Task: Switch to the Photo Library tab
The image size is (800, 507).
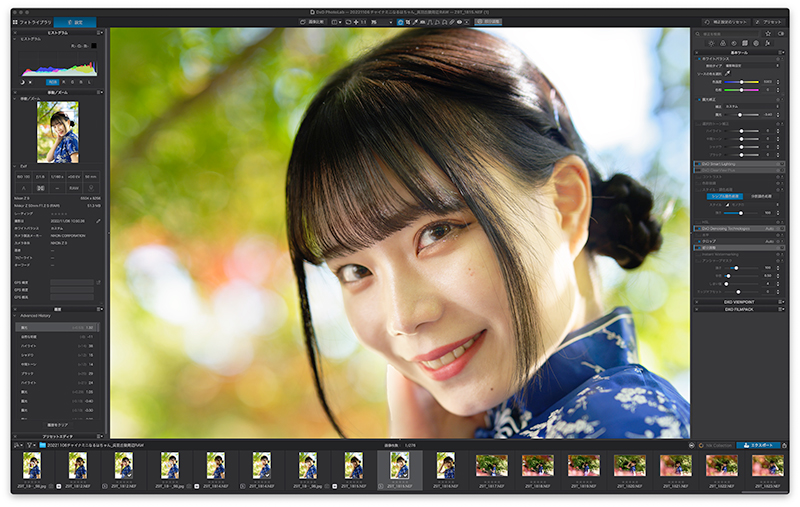Action: (x=32, y=22)
